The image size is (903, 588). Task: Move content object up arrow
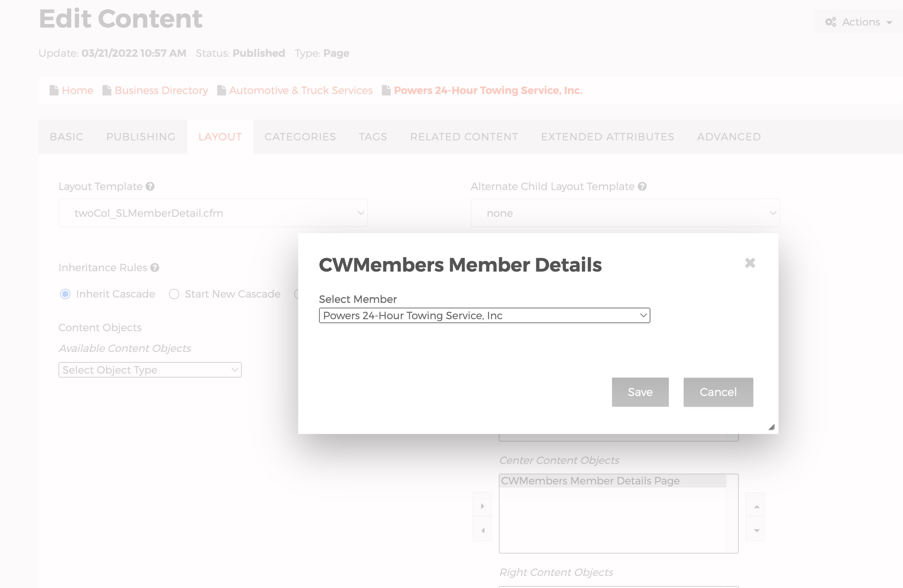(x=756, y=506)
